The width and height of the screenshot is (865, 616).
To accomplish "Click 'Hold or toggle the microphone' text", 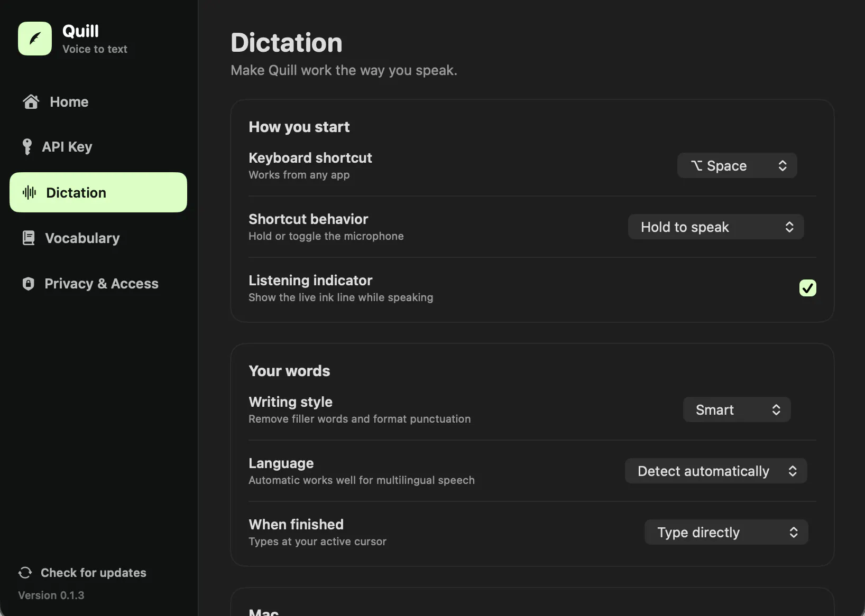I will coord(326,236).
